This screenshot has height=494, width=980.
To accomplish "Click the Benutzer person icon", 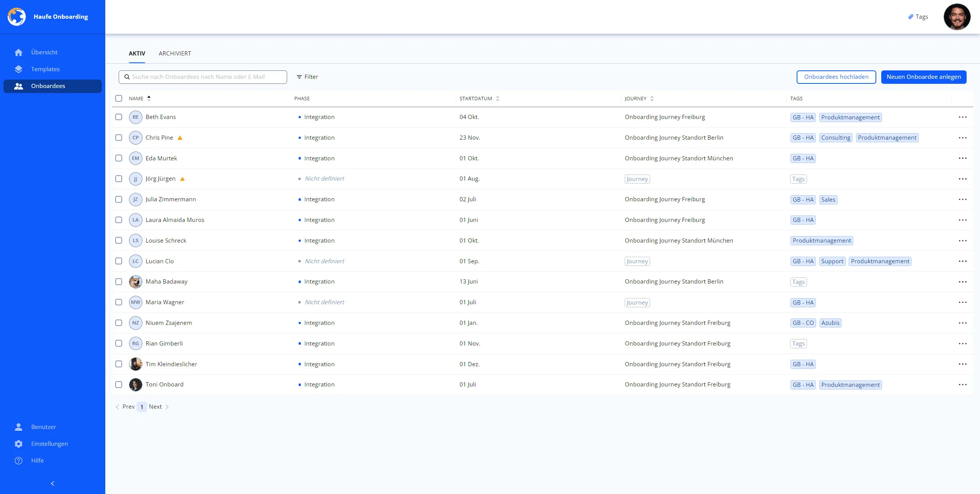I will [x=18, y=427].
